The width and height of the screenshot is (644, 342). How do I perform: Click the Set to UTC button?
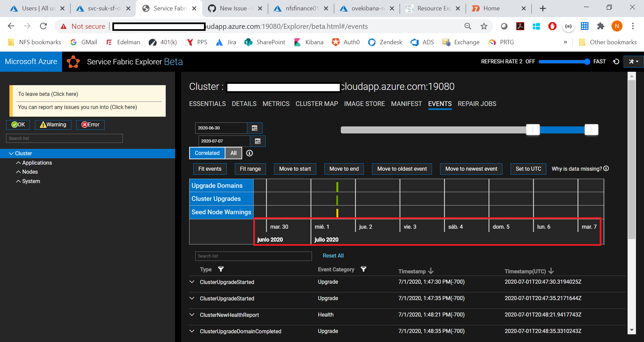(528, 169)
